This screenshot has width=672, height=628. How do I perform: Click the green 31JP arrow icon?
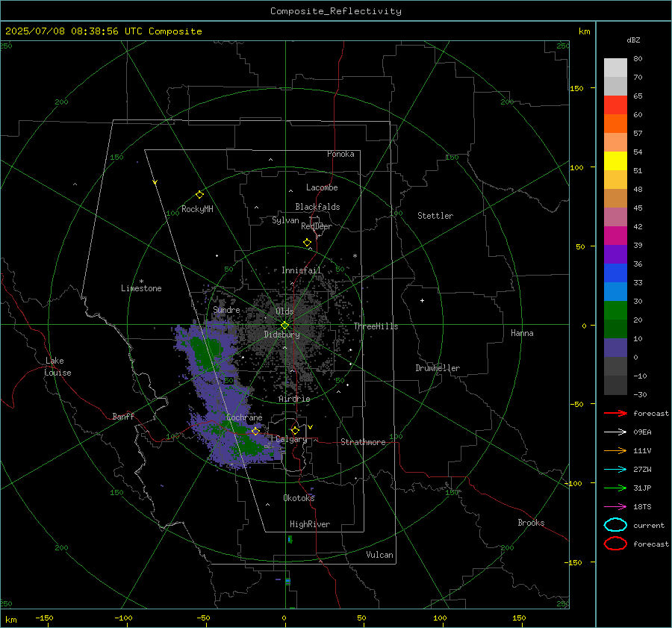tap(615, 488)
